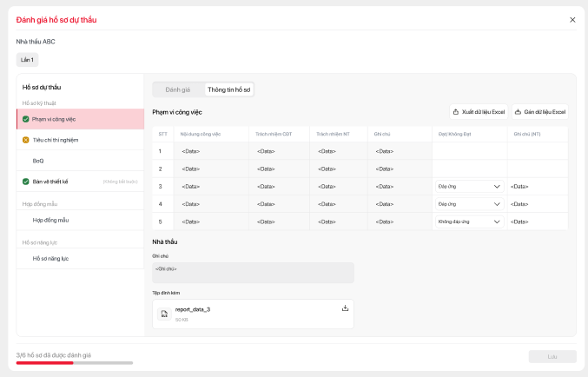Screen dimensions: 588x377
Task: Click the orange fail icon beside Tiêu chí thí nghiệm
Action: pyautogui.click(x=26, y=139)
